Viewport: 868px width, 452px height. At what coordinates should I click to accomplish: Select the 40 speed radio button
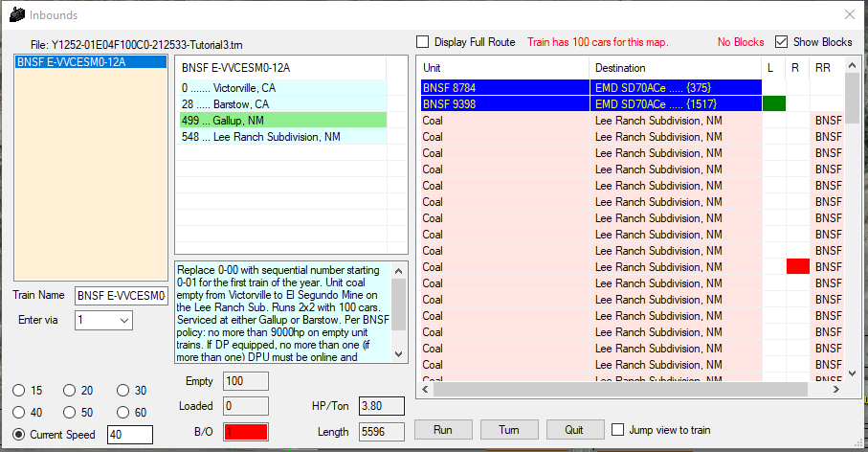(x=19, y=413)
